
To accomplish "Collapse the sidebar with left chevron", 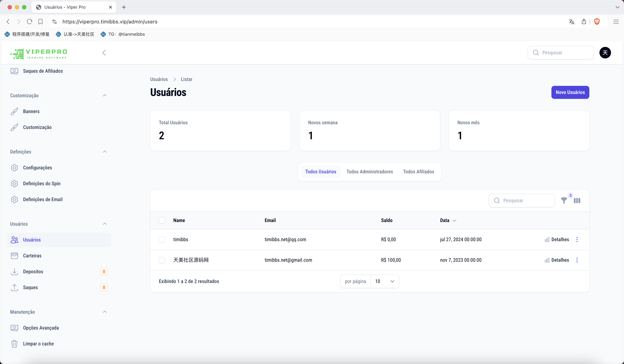I will (x=104, y=53).
